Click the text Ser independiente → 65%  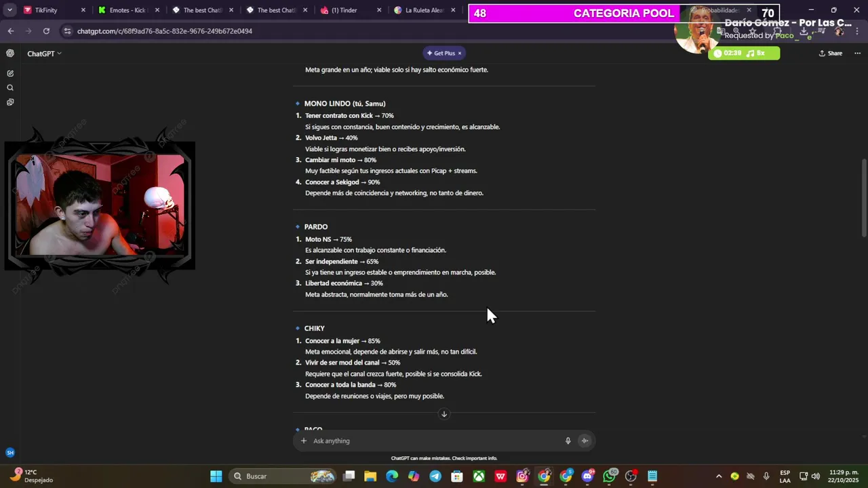(342, 262)
